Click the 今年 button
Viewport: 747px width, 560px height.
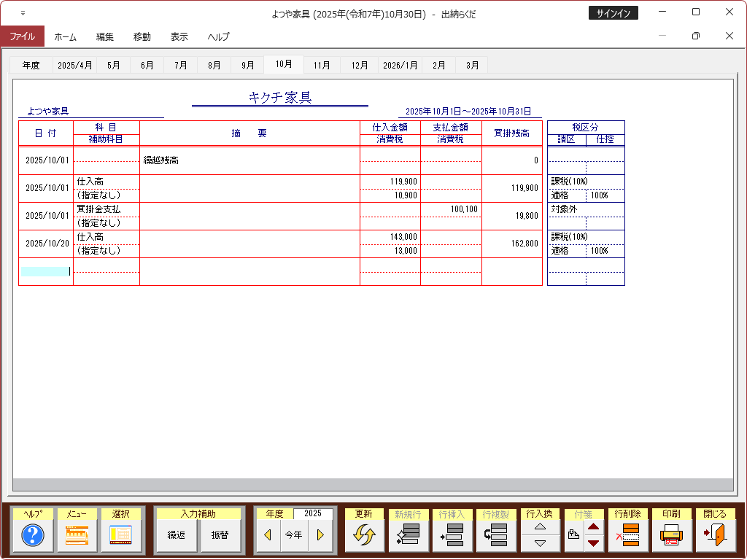293,535
